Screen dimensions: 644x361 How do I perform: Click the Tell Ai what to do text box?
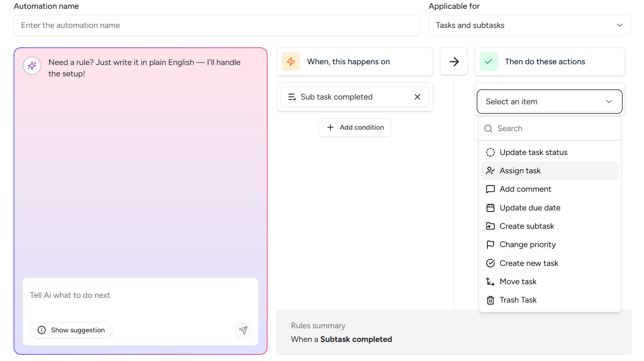tap(140, 296)
